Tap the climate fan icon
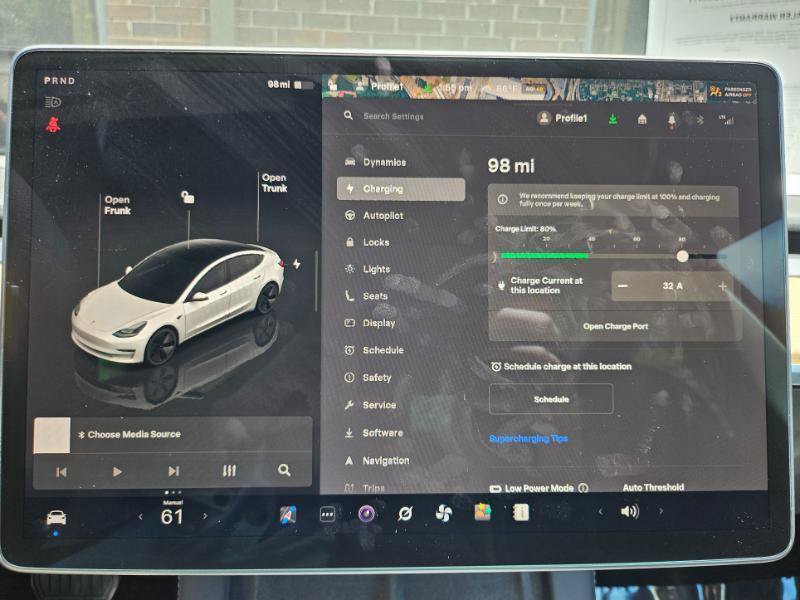Screen dimensions: 800x600 tap(444, 513)
